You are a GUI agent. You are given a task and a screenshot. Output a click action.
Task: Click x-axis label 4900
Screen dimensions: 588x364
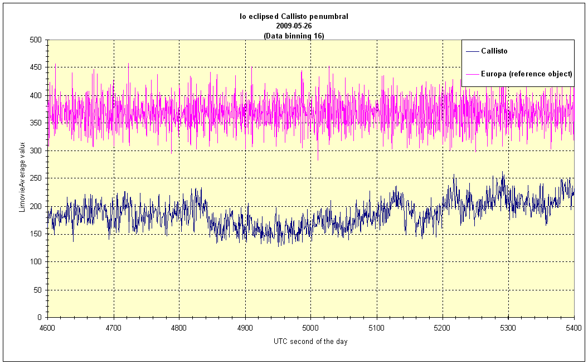click(x=245, y=328)
